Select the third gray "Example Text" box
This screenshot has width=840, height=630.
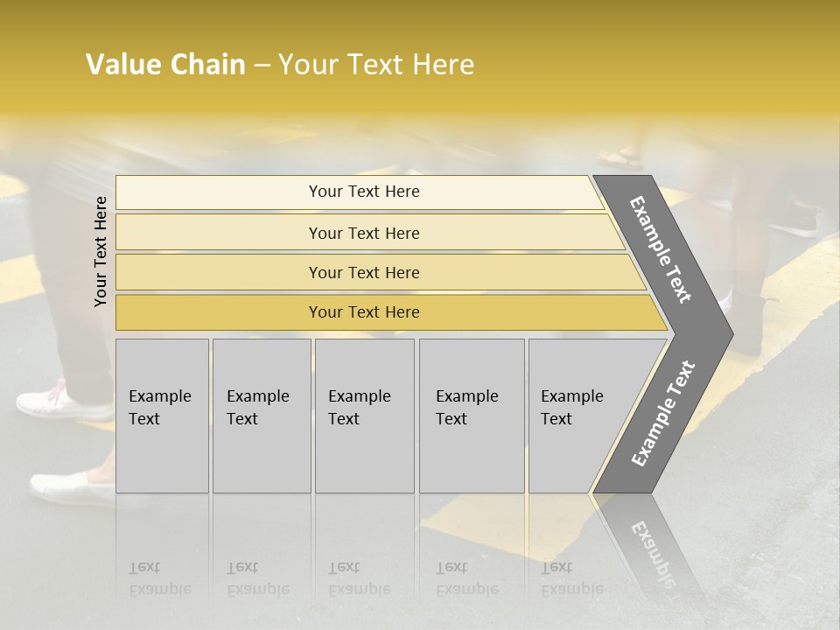click(363, 416)
